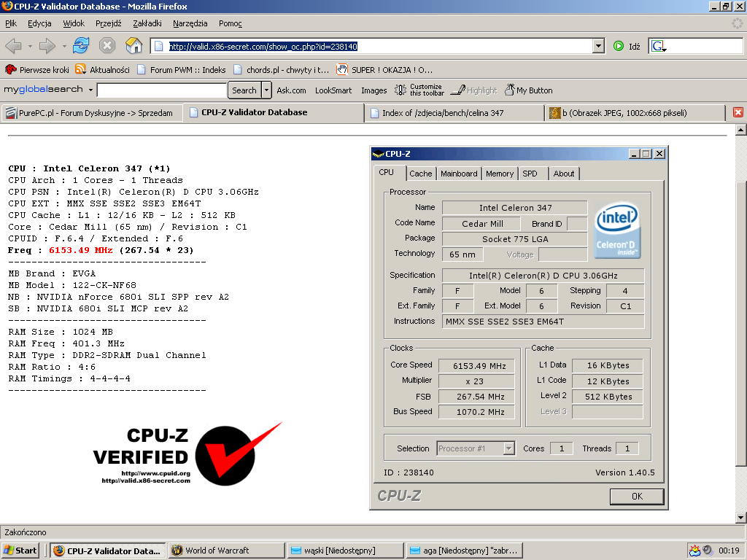Click LookSmart on the toolbar
This screenshot has height=560, width=747.
tap(333, 90)
